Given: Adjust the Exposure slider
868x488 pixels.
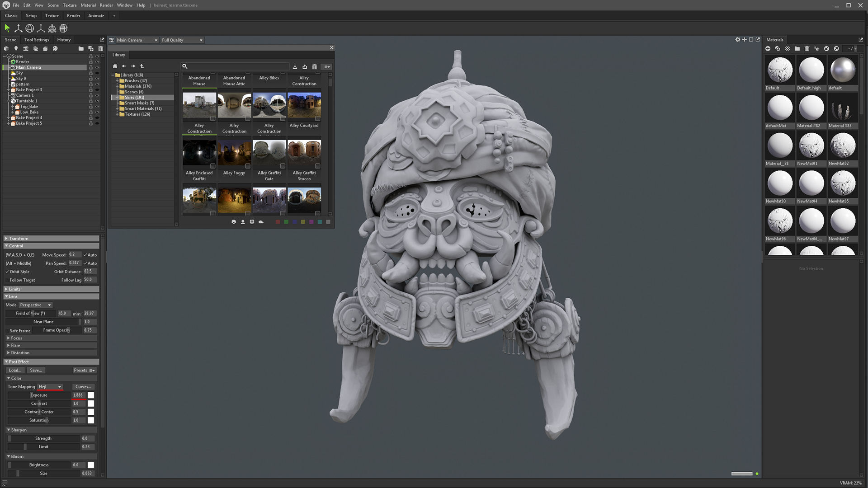Looking at the screenshot, I should pos(39,395).
